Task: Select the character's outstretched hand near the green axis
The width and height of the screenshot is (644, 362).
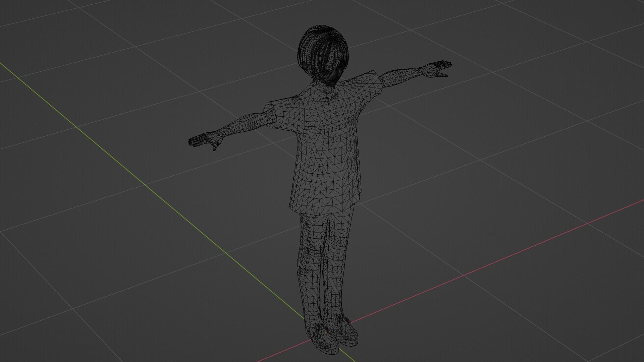Action: 205,141
